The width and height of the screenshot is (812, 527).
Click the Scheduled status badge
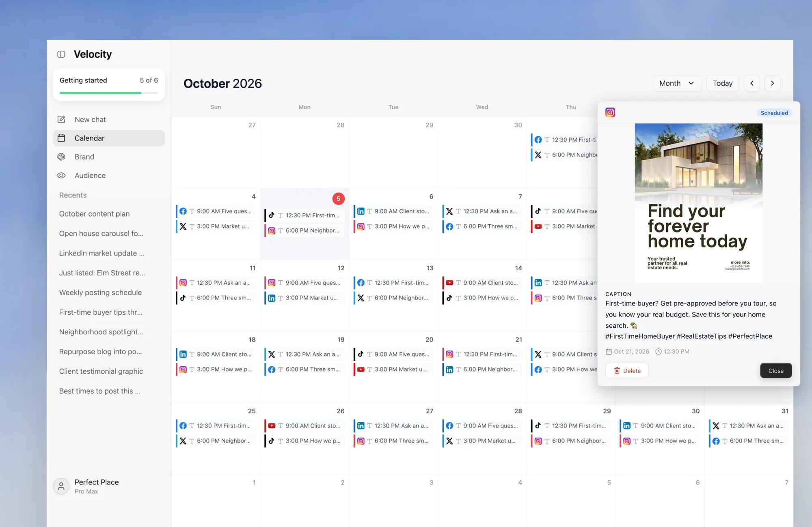(774, 113)
